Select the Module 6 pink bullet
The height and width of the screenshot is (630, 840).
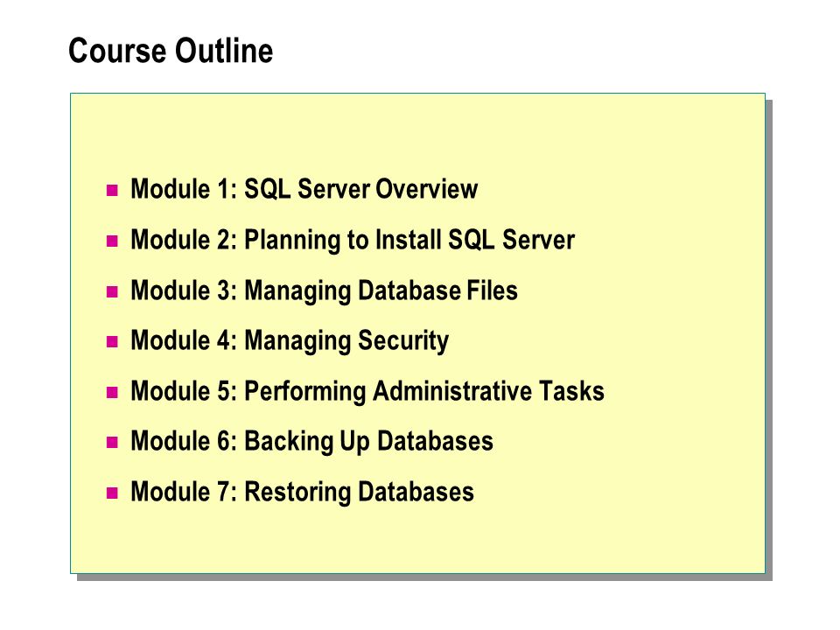tap(112, 442)
